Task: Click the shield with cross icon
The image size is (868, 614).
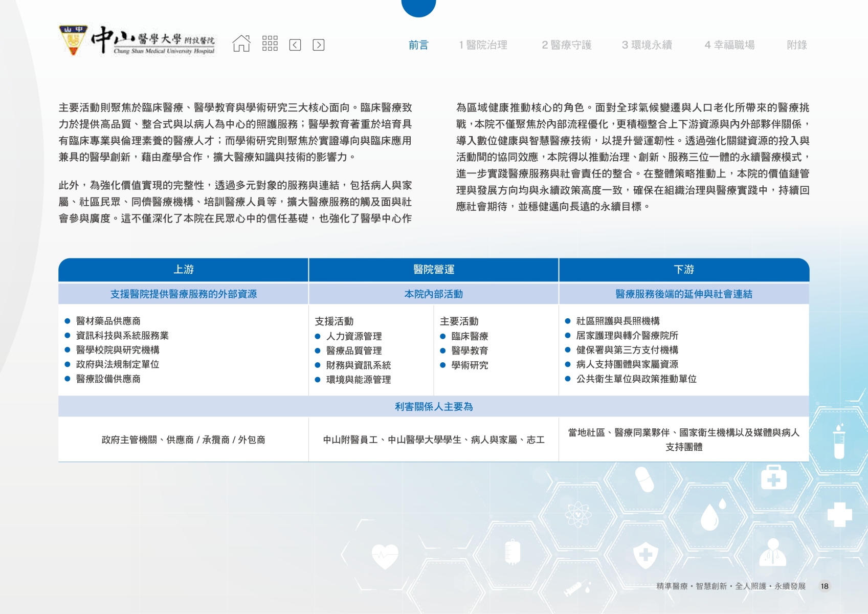Action: (x=646, y=555)
